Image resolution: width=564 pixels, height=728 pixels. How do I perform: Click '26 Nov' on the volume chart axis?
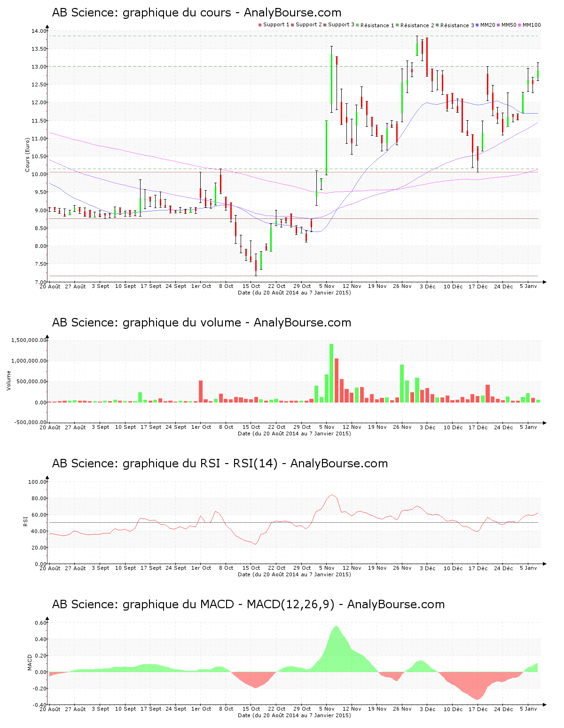coord(402,427)
